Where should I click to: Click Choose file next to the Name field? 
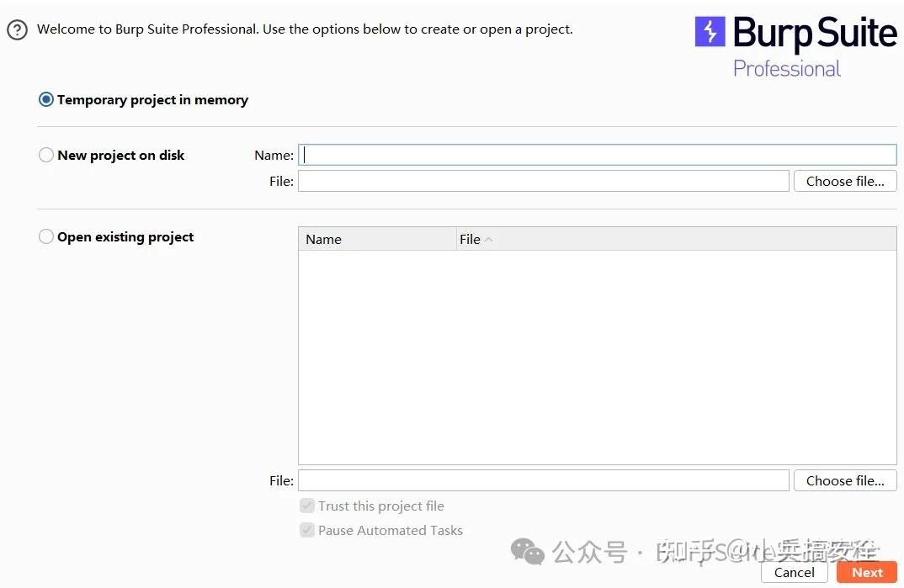tap(845, 181)
